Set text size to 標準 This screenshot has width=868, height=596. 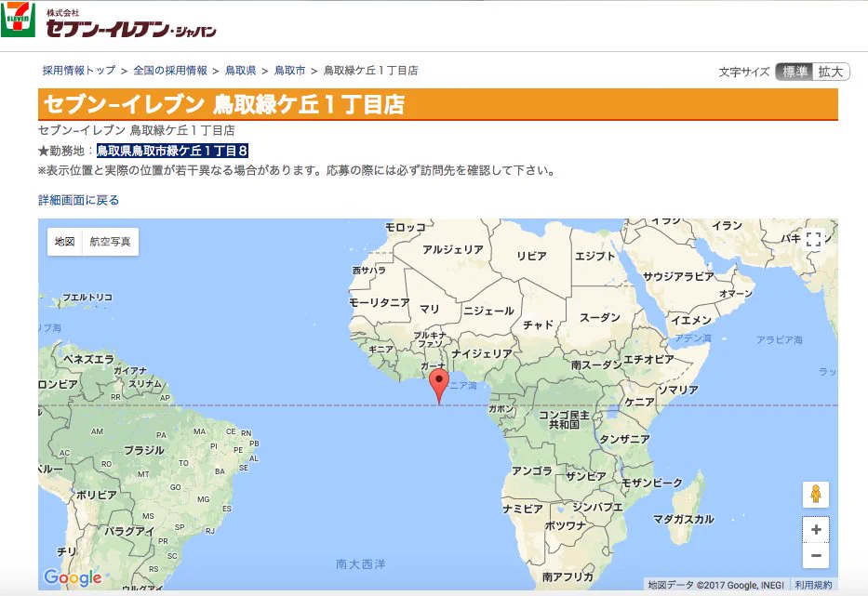(795, 72)
